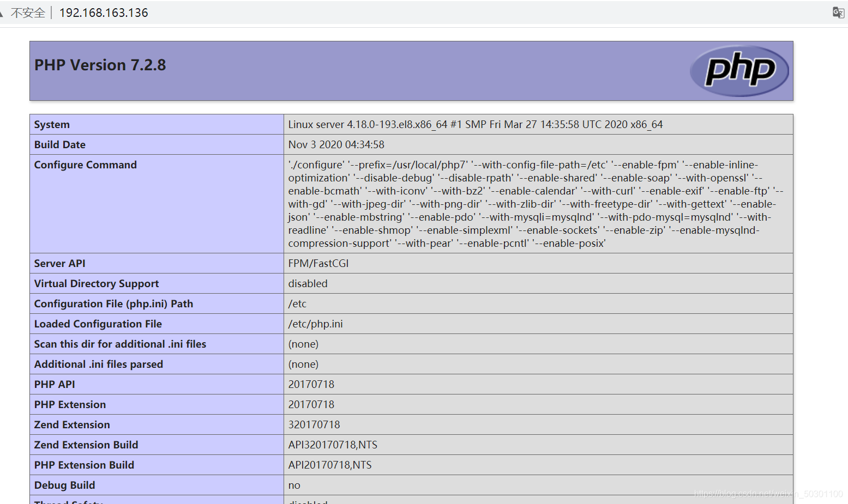Click the Zend Extension Build label

[86, 445]
